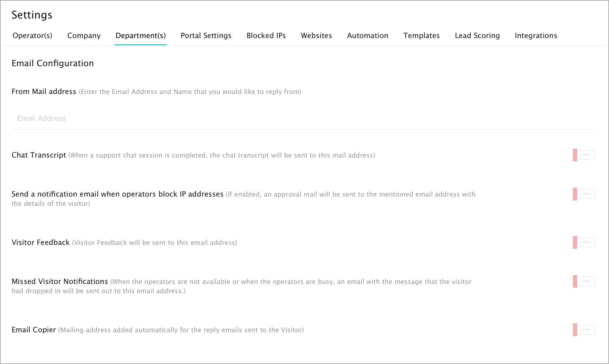The width and height of the screenshot is (609, 364).
Task: Switch to the Company tab
Action: point(84,35)
